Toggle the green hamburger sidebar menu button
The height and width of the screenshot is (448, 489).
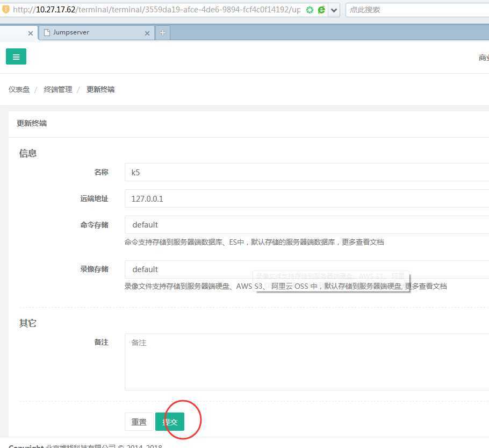click(16, 56)
